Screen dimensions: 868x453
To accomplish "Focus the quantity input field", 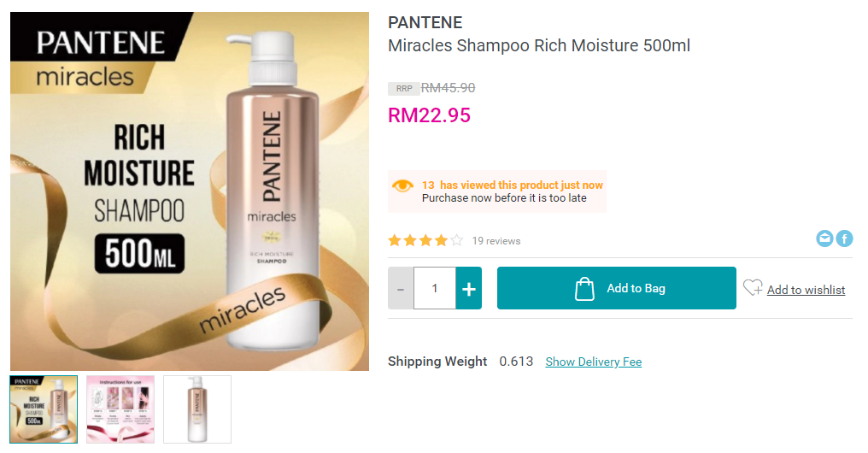I will [435, 288].
